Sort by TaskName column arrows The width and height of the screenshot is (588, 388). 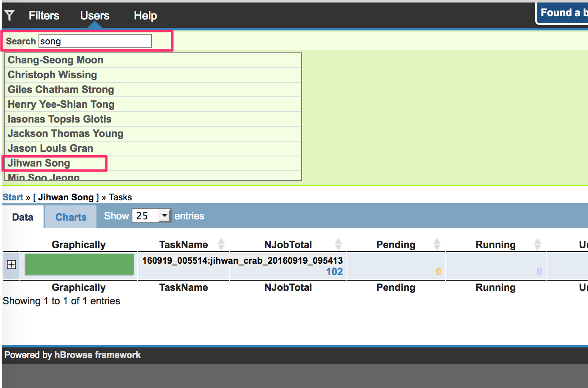(221, 244)
